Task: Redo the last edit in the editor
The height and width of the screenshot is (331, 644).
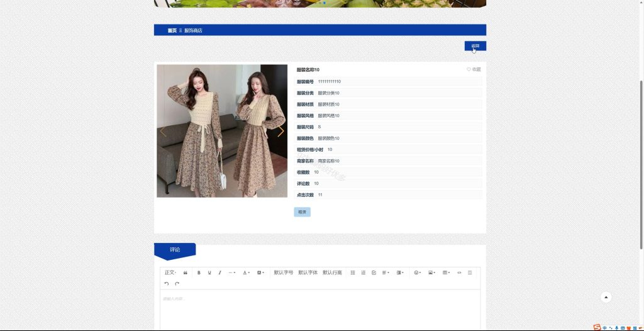Action: 177,284
